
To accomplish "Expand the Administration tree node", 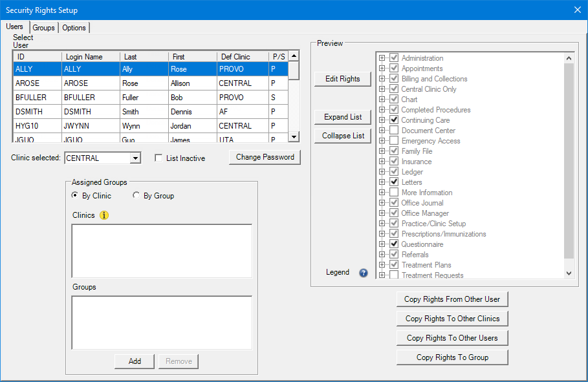I will coord(382,58).
